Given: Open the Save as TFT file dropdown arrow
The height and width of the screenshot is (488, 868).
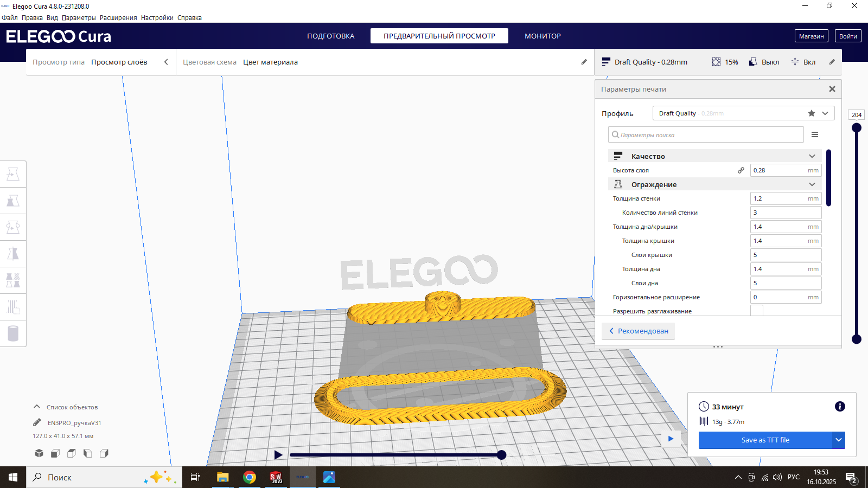Looking at the screenshot, I should (839, 440).
